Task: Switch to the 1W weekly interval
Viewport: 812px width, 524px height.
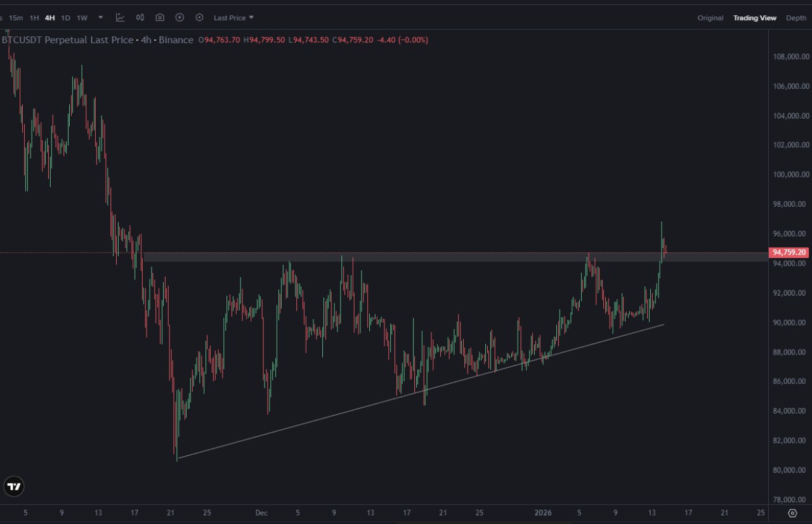Action: click(82, 17)
